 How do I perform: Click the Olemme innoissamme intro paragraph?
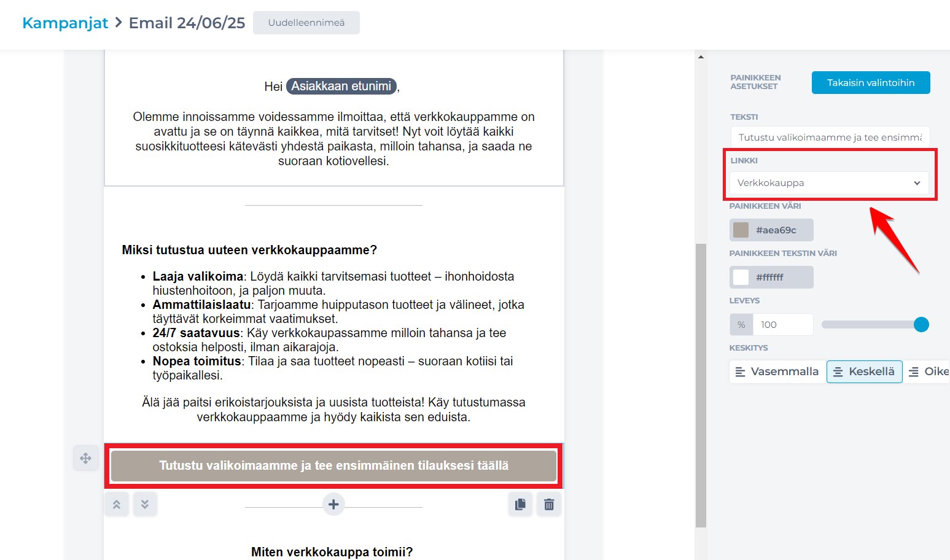click(x=333, y=139)
